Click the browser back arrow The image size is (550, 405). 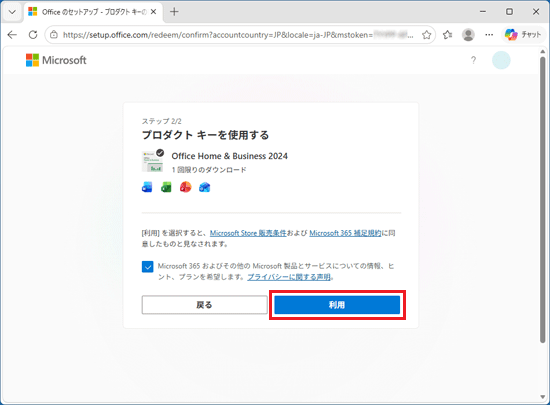[12, 35]
